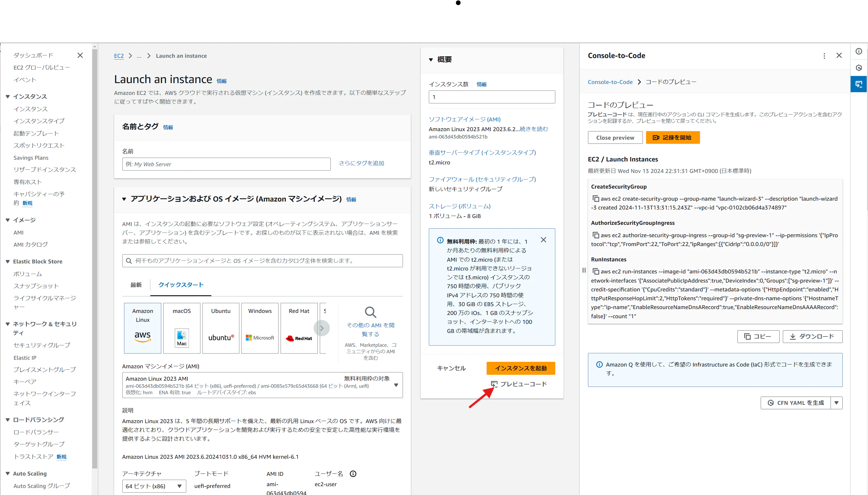This screenshot has height=495, width=868.
Task: Open Elastic IP in the sidebar
Action: pos(25,358)
